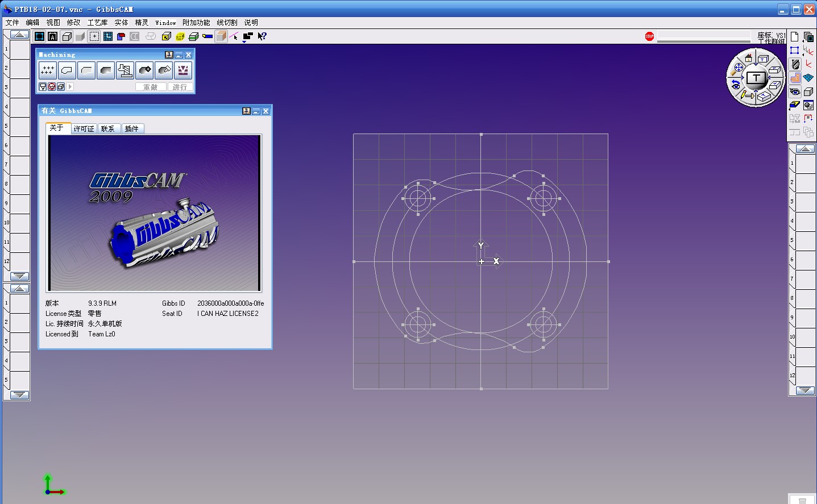Switch to the 插件 tab

pyautogui.click(x=132, y=129)
